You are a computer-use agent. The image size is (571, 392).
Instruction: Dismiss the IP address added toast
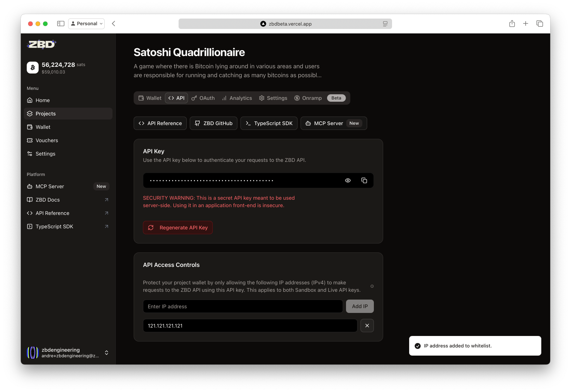475,346
